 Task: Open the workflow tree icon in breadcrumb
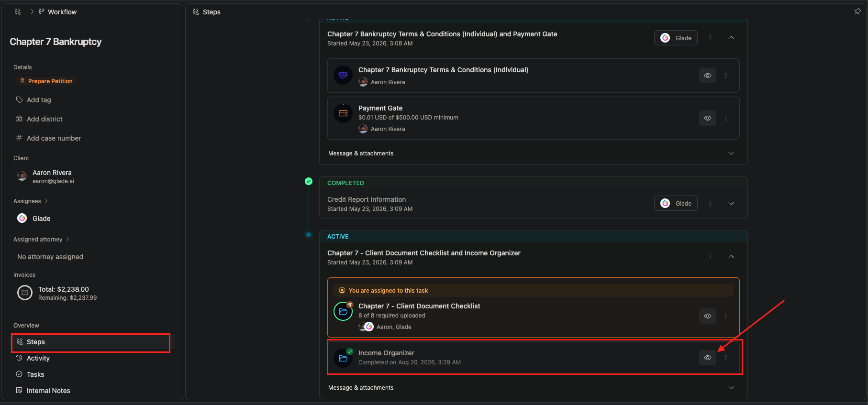click(18, 11)
